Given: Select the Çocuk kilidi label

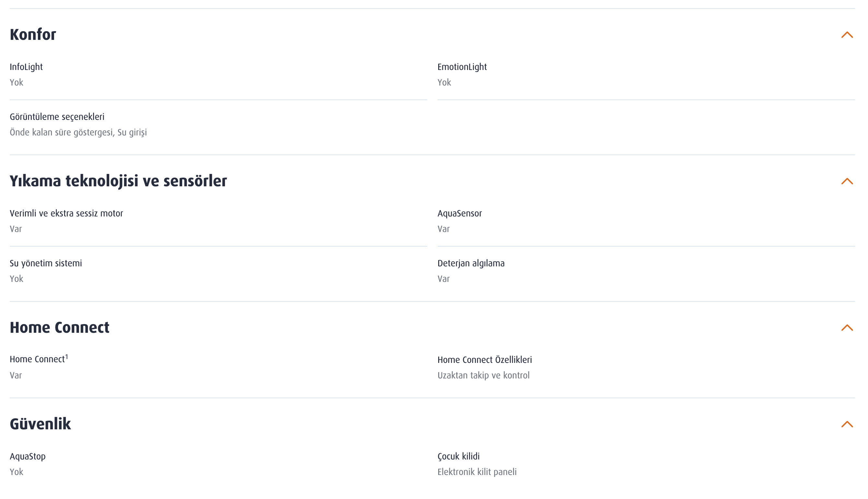Looking at the screenshot, I should pos(458,457).
